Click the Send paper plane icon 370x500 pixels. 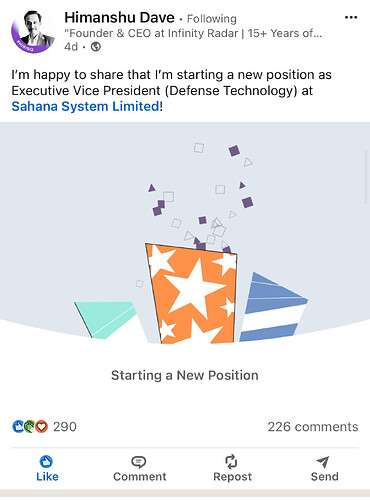click(x=323, y=462)
